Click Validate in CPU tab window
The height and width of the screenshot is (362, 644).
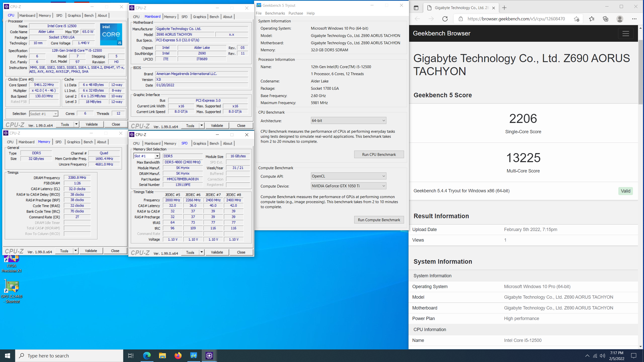click(92, 124)
